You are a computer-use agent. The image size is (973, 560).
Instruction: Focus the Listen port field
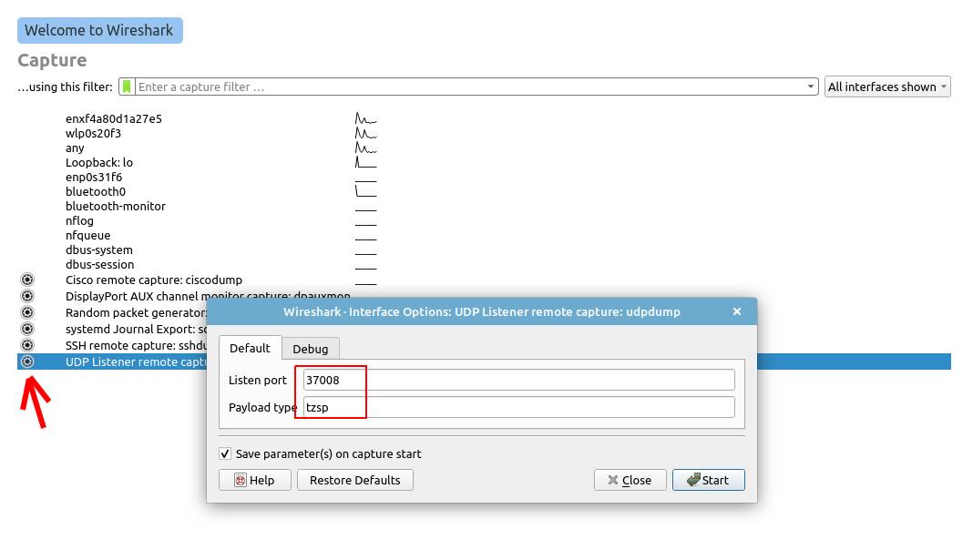click(518, 380)
